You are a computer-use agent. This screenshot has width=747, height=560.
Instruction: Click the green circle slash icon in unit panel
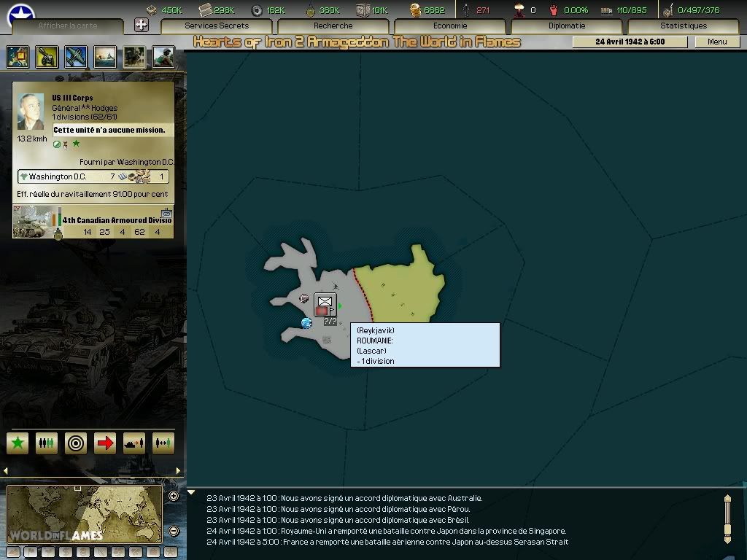pyautogui.click(x=57, y=144)
